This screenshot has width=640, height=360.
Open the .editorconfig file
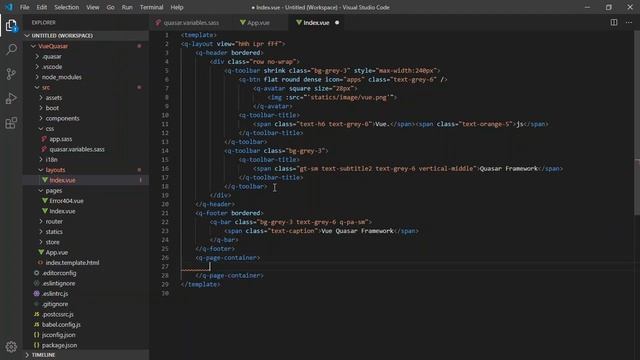click(86, 273)
